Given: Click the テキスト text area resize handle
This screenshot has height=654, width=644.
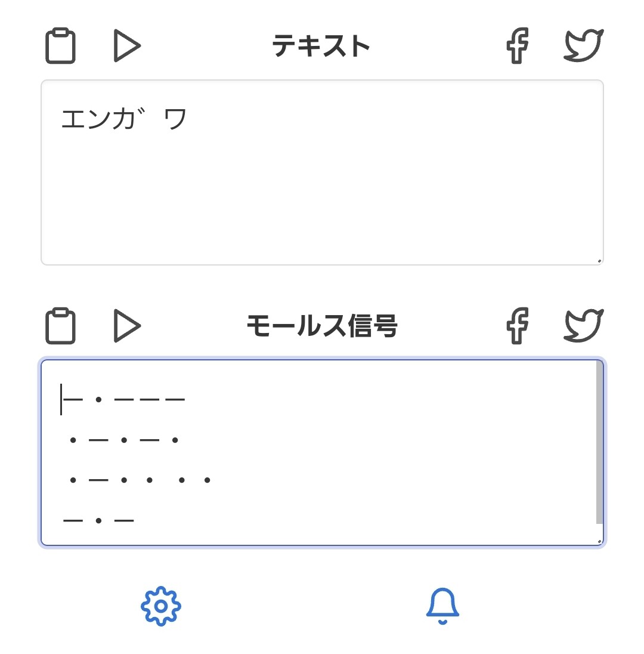Looking at the screenshot, I should tap(599, 261).
